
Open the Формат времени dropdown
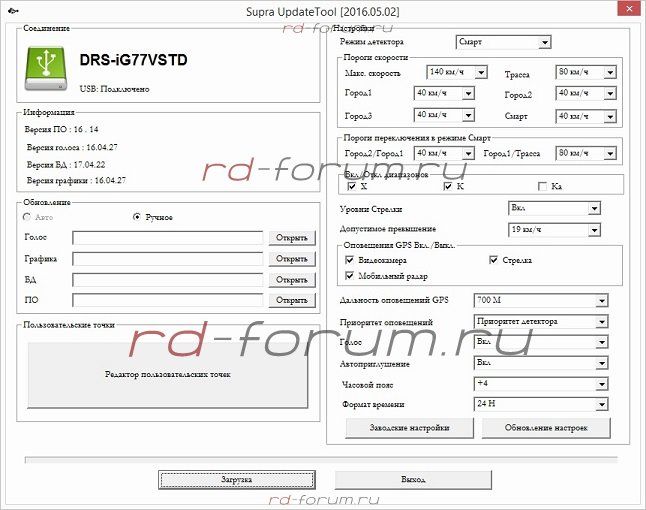540,404
